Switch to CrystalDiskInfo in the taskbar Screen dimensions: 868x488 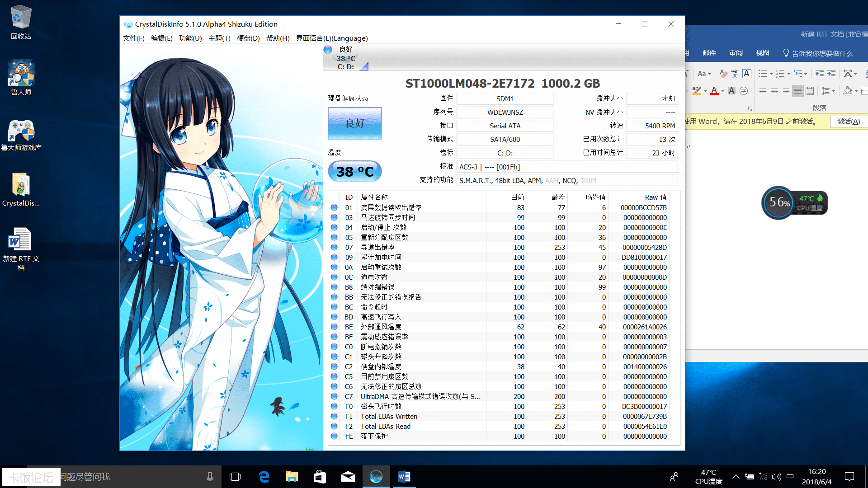point(376,477)
